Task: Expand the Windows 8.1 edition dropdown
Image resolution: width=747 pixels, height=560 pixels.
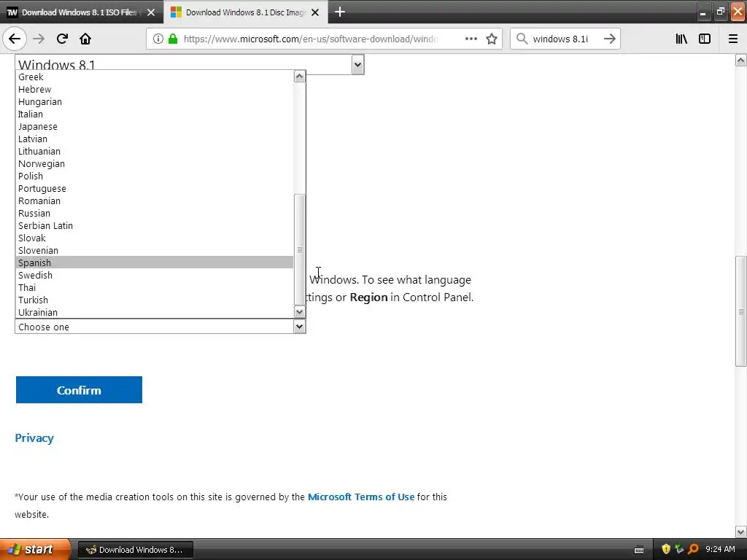Action: click(x=357, y=64)
